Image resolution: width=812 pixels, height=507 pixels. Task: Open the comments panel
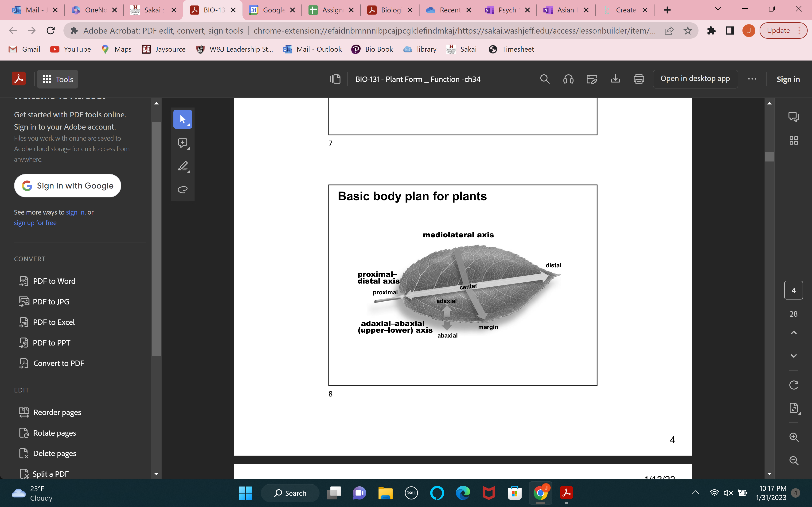click(x=794, y=116)
